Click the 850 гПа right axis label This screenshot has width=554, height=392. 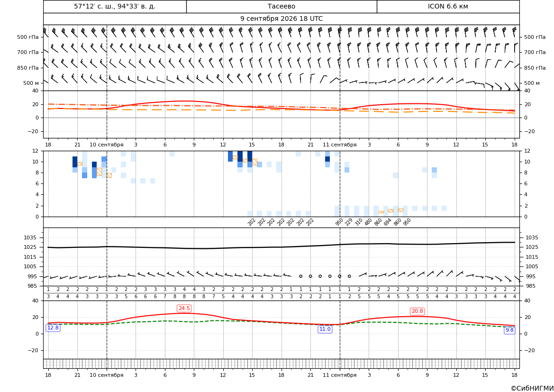535,67
